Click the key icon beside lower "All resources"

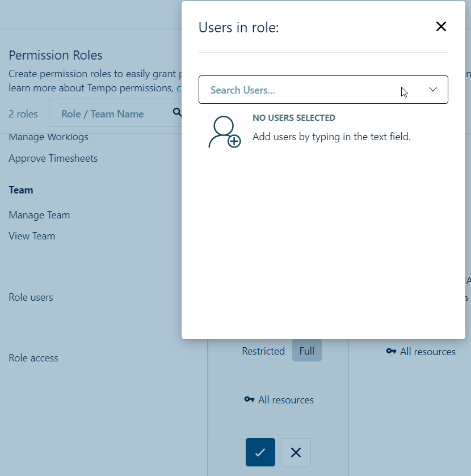(249, 399)
